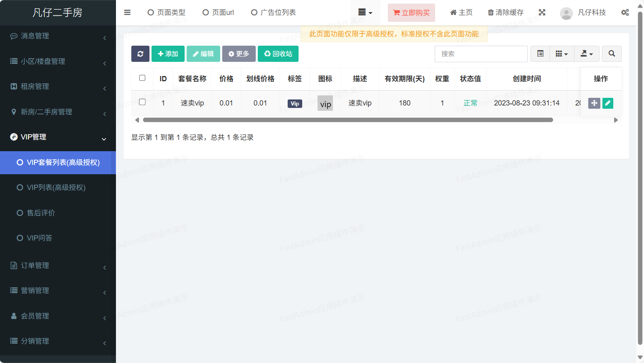Click the 立即购买 button
This screenshot has width=644, height=363.
(x=411, y=13)
